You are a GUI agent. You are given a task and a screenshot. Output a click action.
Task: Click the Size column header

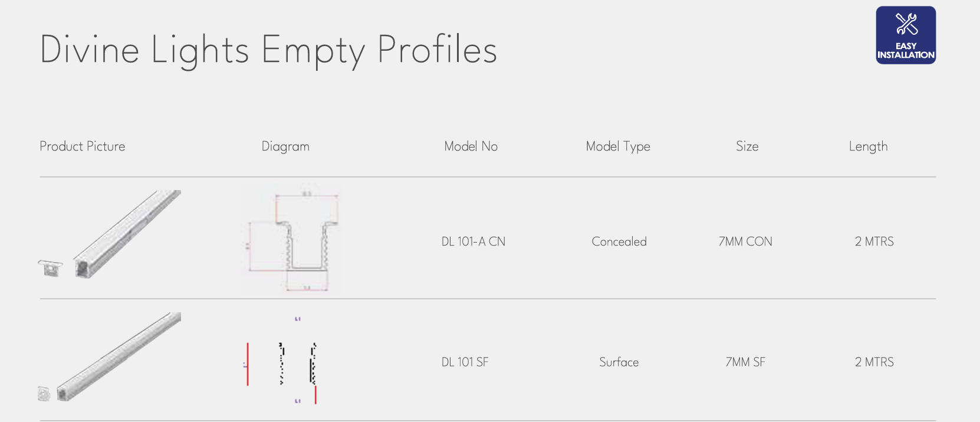[747, 146]
